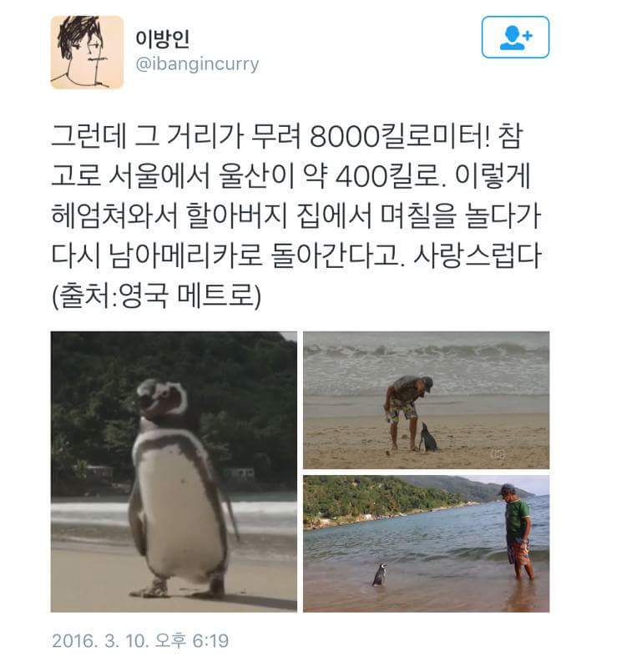
Task: Tap the white chest of the large penguin
Action: click(178, 506)
